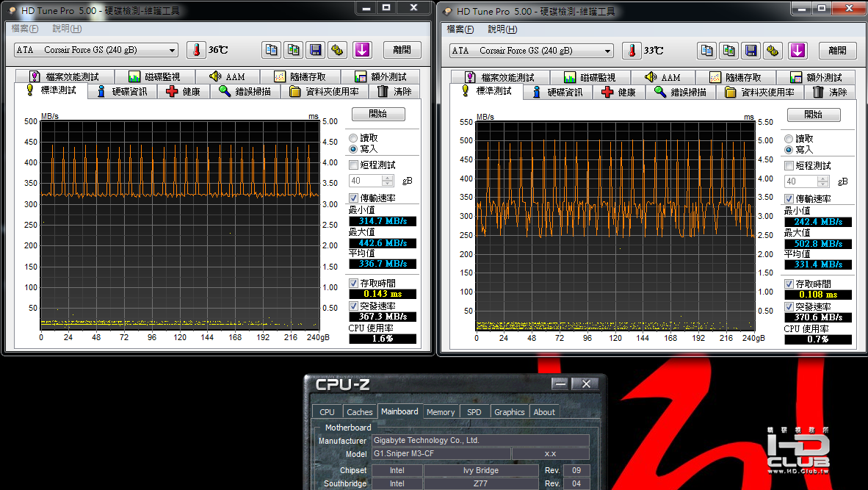Switch to CPU tab in CPU-Z
This screenshot has height=490, width=868.
pyautogui.click(x=328, y=412)
